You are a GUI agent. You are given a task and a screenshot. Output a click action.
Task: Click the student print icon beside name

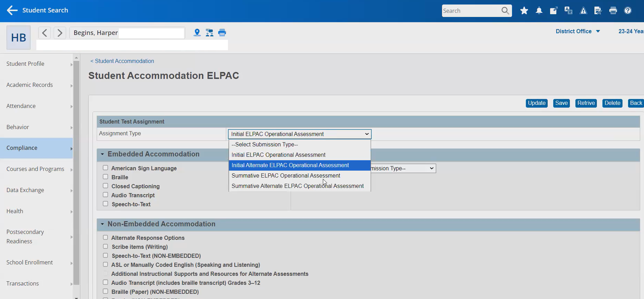[x=222, y=33]
